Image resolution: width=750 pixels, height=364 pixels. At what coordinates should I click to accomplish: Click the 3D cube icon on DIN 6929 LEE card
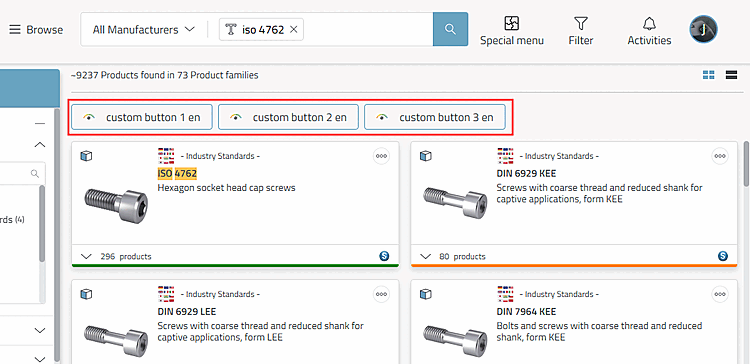[x=86, y=294]
